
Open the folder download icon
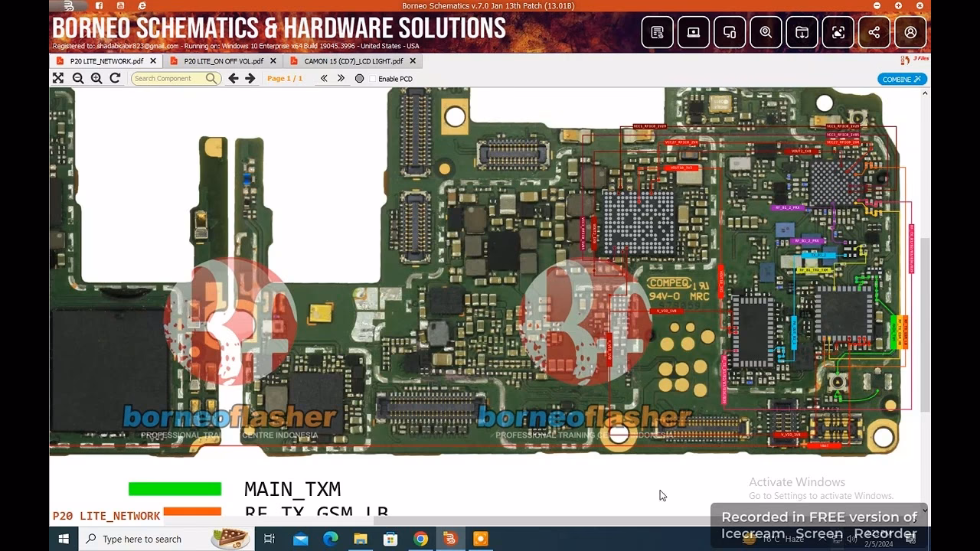[x=802, y=32]
